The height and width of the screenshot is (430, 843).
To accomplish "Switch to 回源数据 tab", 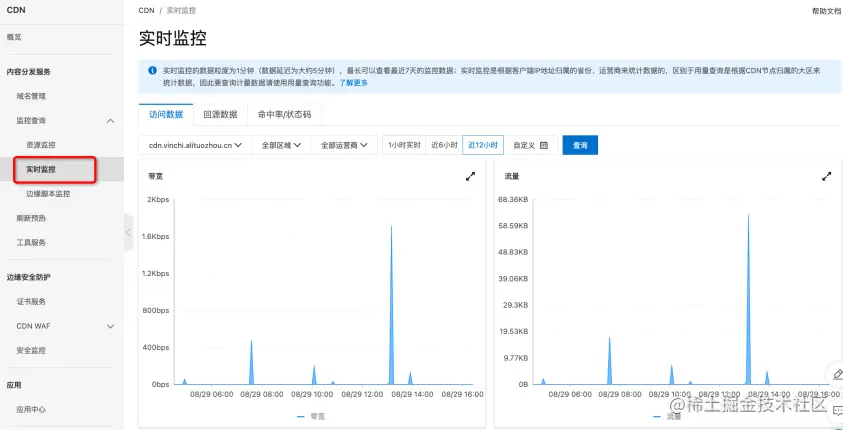I will click(220, 114).
